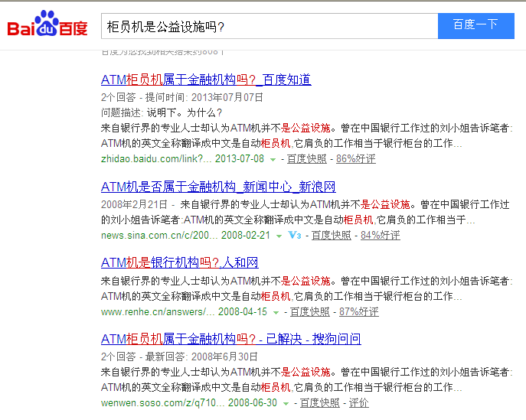Expand the green arrow beside the wenwen.soso.com URL

coord(286,403)
